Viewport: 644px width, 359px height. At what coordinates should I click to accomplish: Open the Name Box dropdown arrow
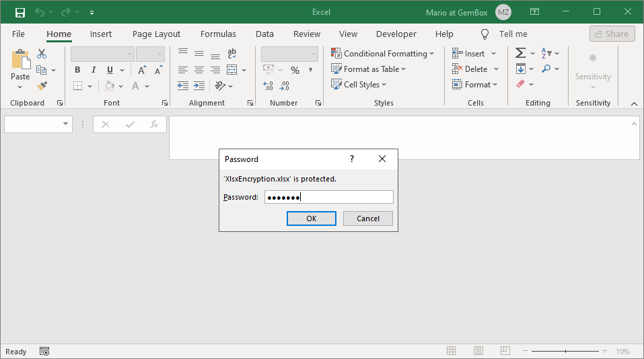coord(65,124)
